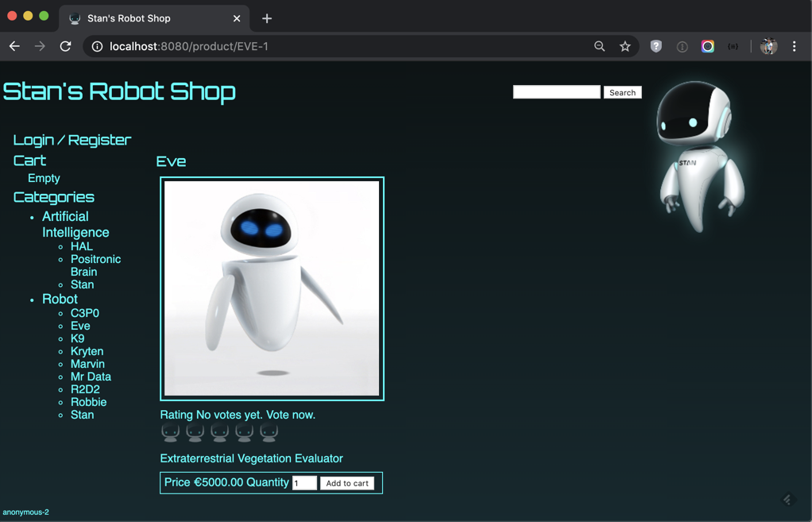Open the K9 product
Image resolution: width=812 pixels, height=522 pixels.
(78, 338)
